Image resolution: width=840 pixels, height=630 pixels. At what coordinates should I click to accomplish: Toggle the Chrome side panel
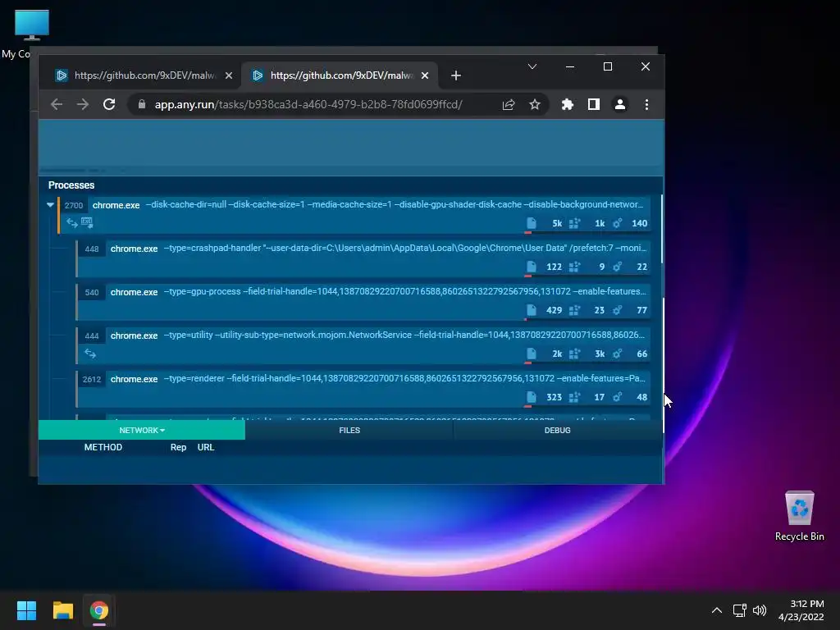(x=594, y=104)
